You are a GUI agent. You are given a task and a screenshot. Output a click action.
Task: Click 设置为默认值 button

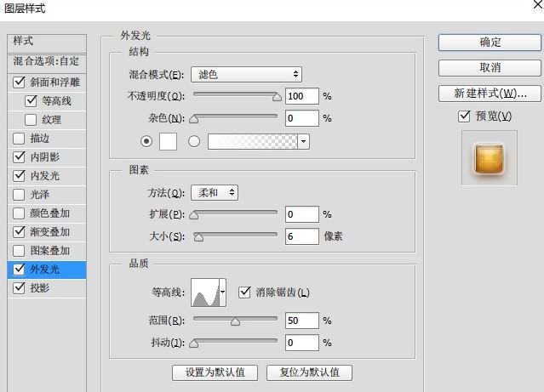(215, 372)
